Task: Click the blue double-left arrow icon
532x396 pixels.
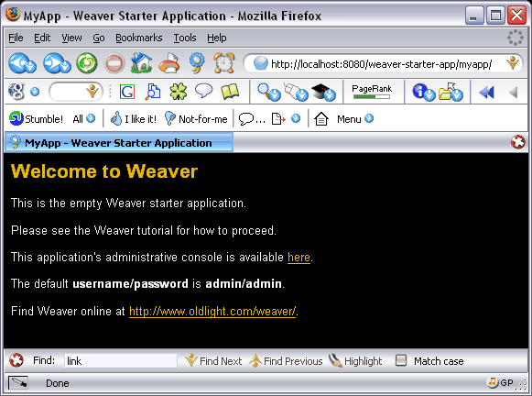Action: click(486, 92)
